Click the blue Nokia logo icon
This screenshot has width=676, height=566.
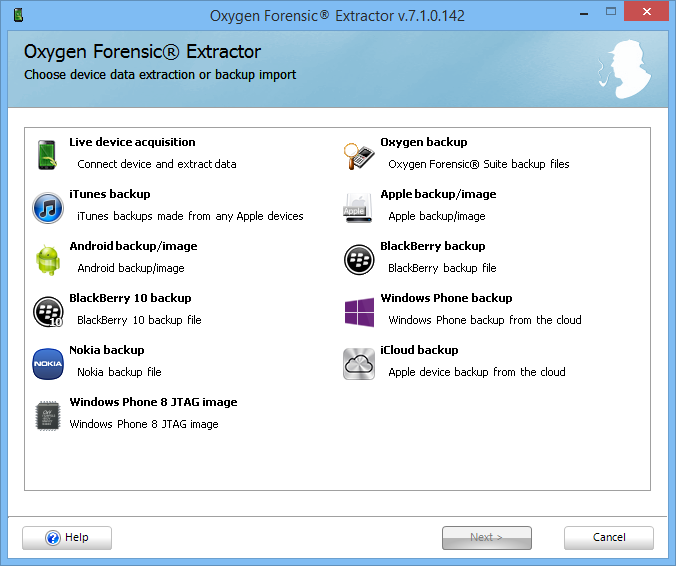pyautogui.click(x=48, y=364)
